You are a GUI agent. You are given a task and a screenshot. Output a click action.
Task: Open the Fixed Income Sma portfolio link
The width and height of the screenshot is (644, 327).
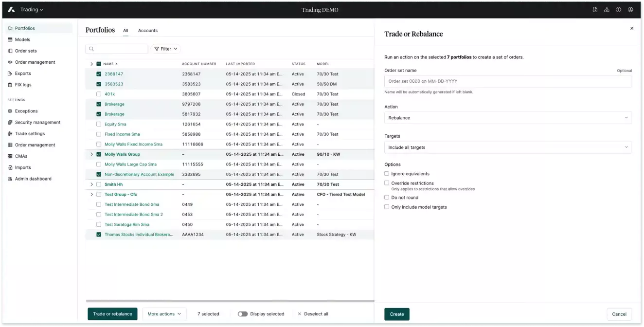tap(122, 134)
